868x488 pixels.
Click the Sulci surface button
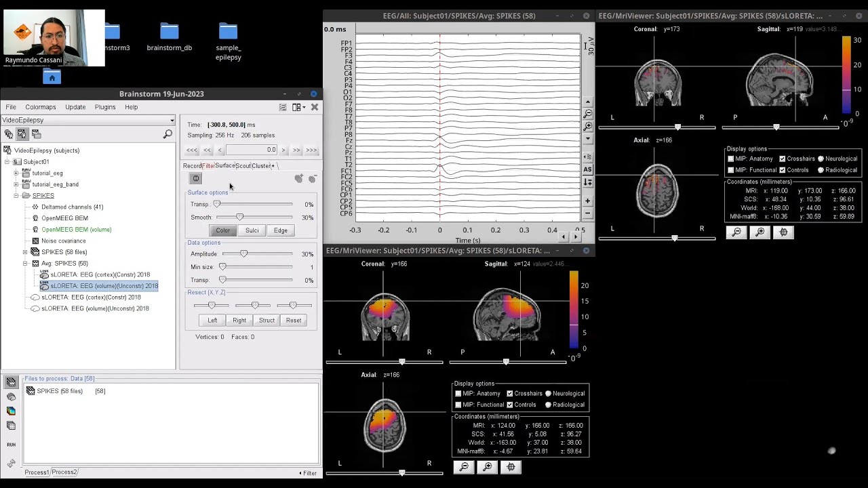tap(252, 230)
